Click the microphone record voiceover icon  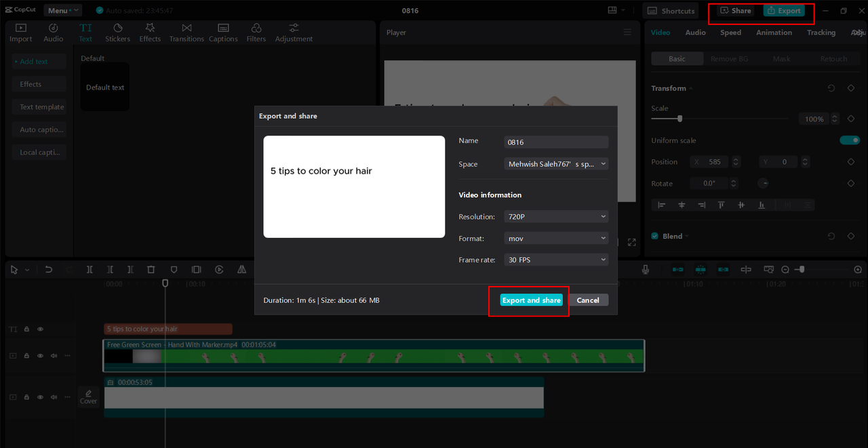[x=646, y=270]
